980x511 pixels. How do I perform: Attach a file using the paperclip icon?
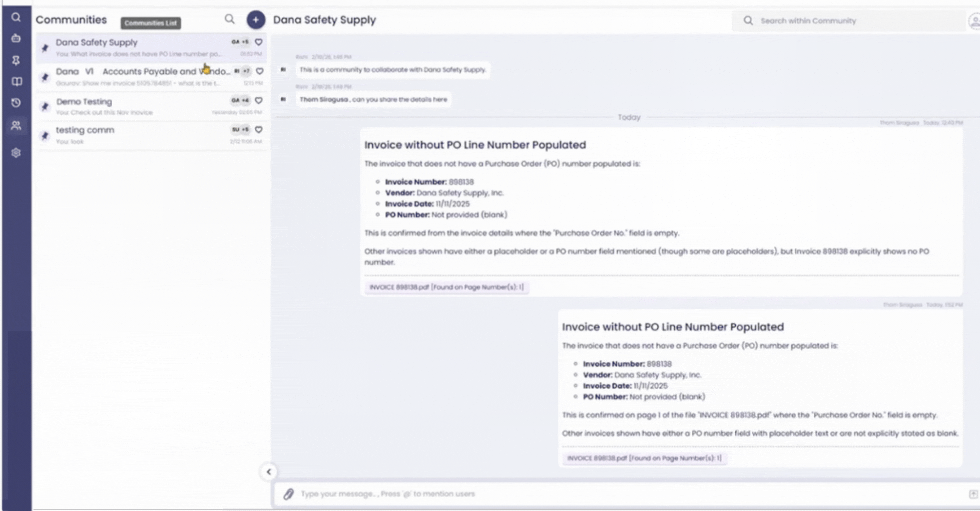tap(288, 493)
